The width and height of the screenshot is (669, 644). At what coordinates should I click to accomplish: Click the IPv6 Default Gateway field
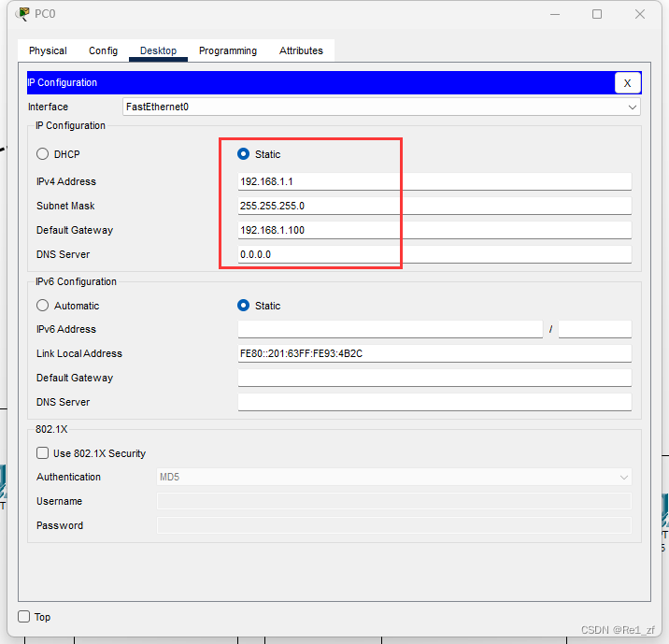(434, 378)
